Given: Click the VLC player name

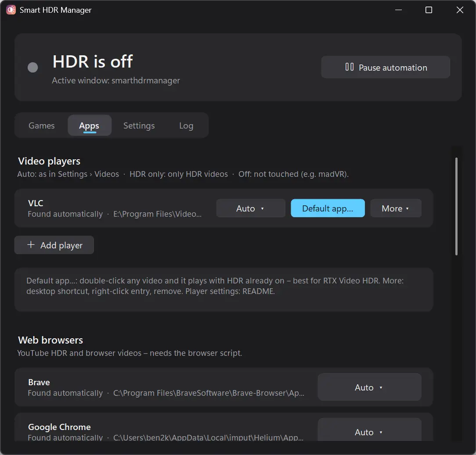Looking at the screenshot, I should click(x=36, y=203).
